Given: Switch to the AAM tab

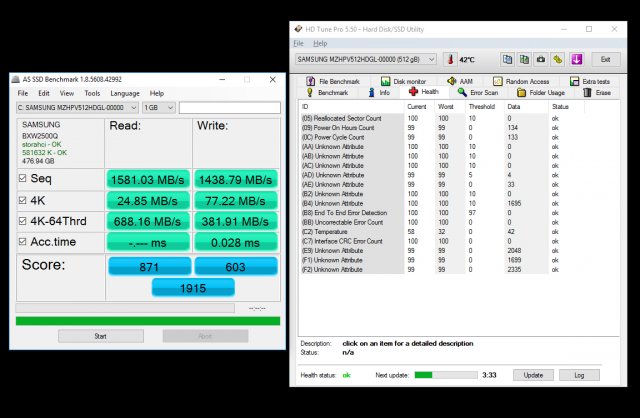Looking at the screenshot, I should [x=460, y=81].
